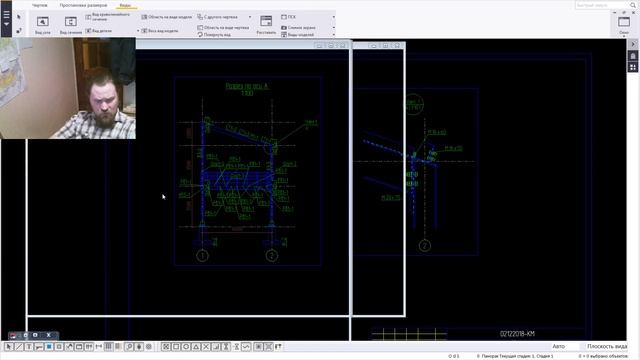Screen dimensions: 640x360
Task: Open the Авто dropdown in bottom bar
Action: coord(566,346)
